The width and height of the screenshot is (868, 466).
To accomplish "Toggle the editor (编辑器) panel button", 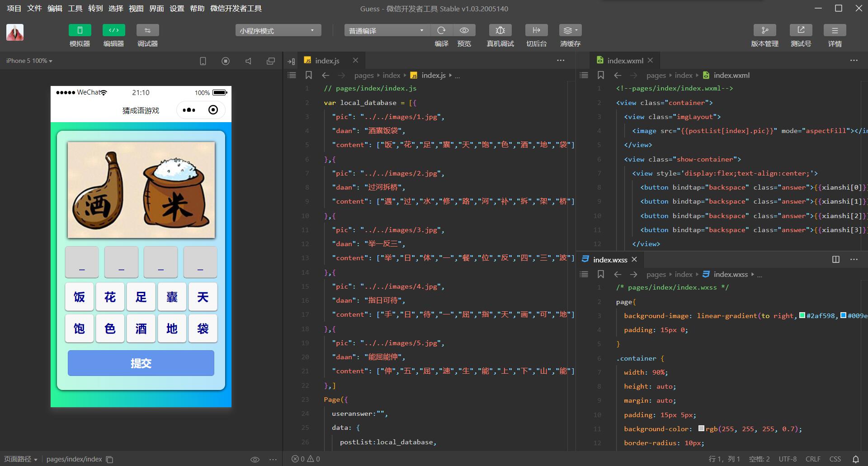I will pos(113,30).
